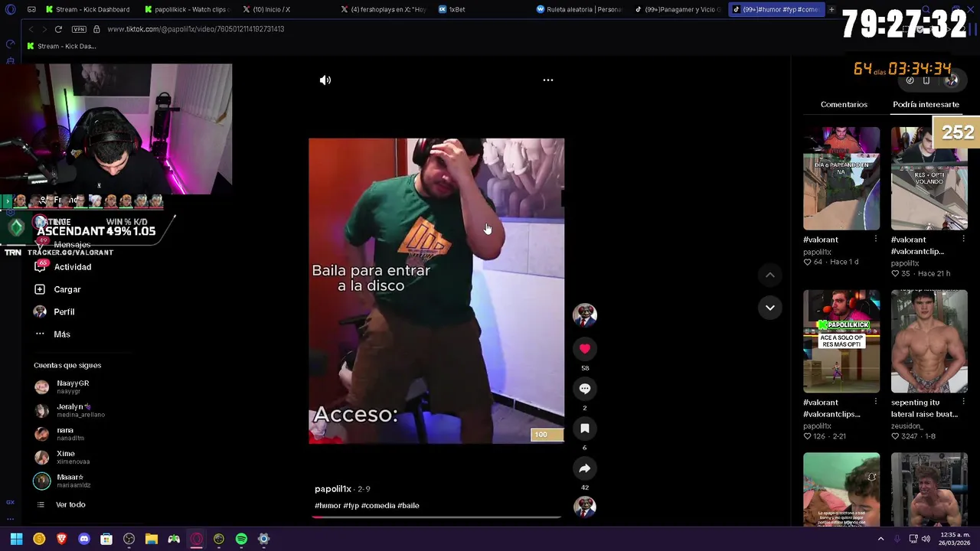The width and height of the screenshot is (980, 551).
Task: Open File Explorer from the taskbar
Action: tap(152, 539)
